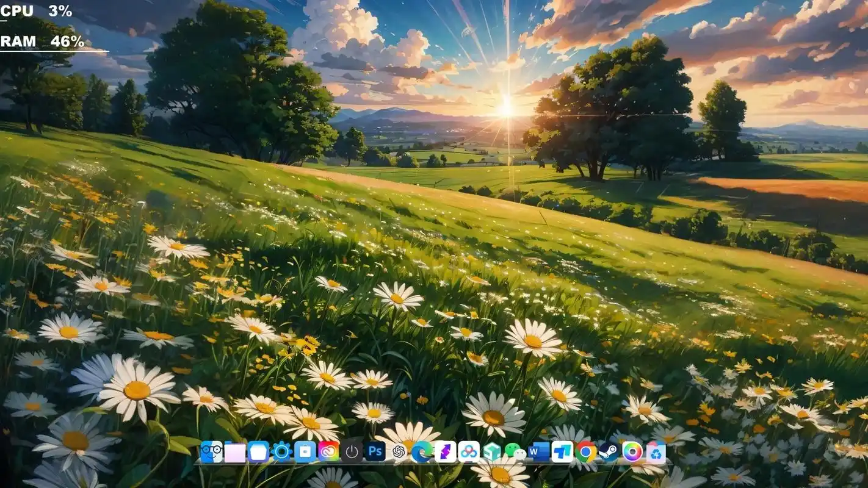Open the Baidu Netdisk cloud icon
The height and width of the screenshot is (488, 868).
[x=469, y=452]
